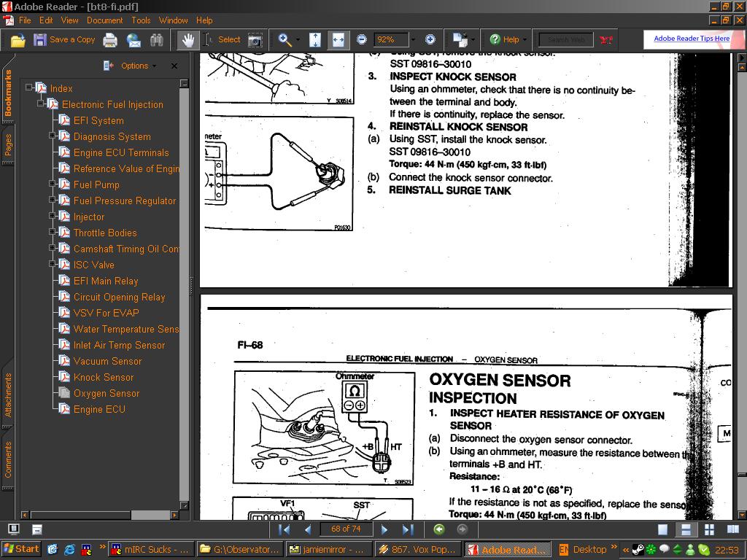Click the Open file folder icon
Image resolution: width=747 pixels, height=560 pixels.
tap(18, 40)
